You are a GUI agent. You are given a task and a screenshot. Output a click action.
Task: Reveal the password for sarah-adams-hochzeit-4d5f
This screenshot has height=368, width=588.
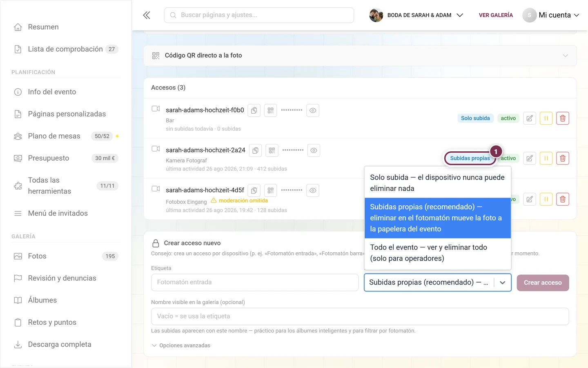coord(313,191)
